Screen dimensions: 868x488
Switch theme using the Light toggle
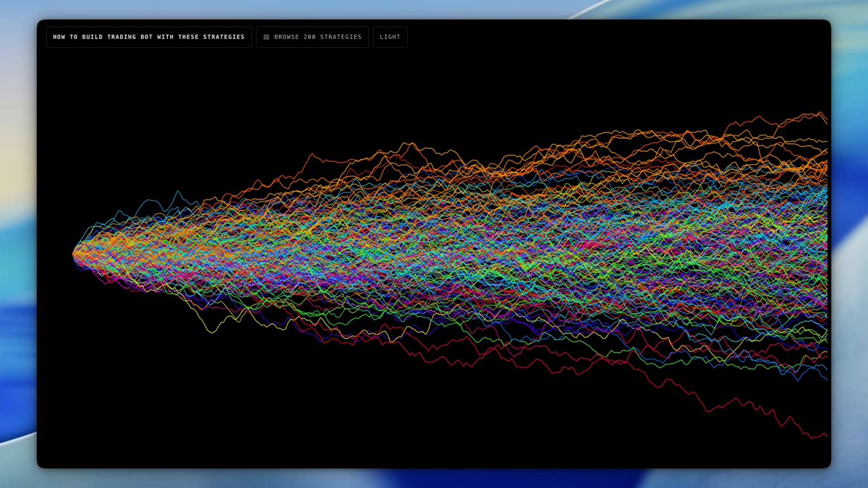pos(390,37)
